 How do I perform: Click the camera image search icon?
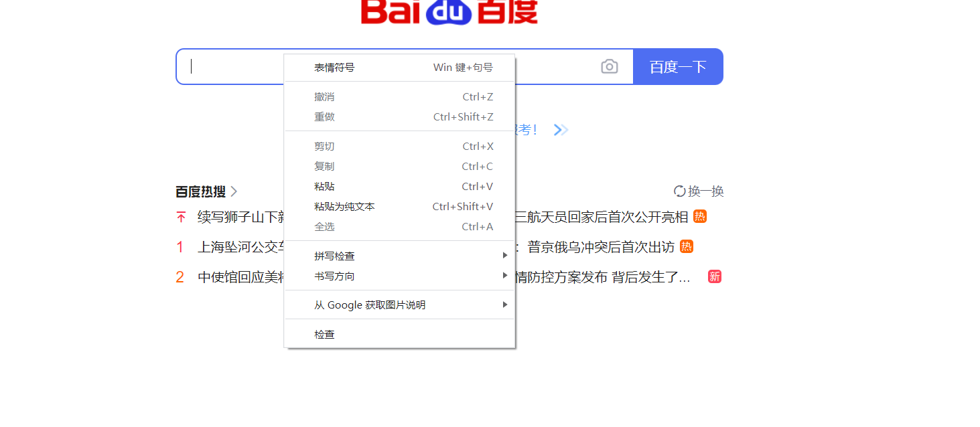click(x=609, y=66)
